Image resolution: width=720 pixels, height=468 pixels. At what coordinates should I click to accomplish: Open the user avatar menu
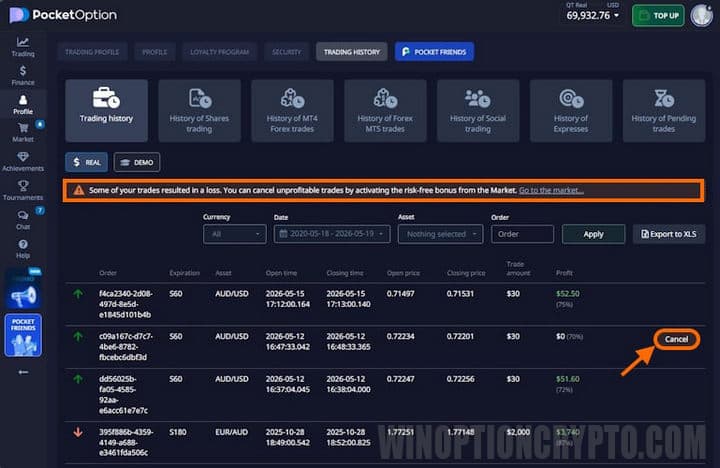coord(702,16)
